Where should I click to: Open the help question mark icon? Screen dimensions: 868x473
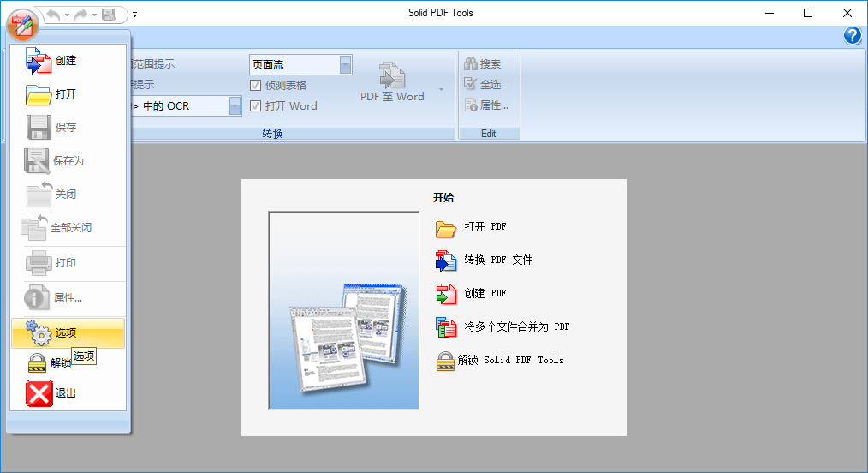tap(852, 36)
